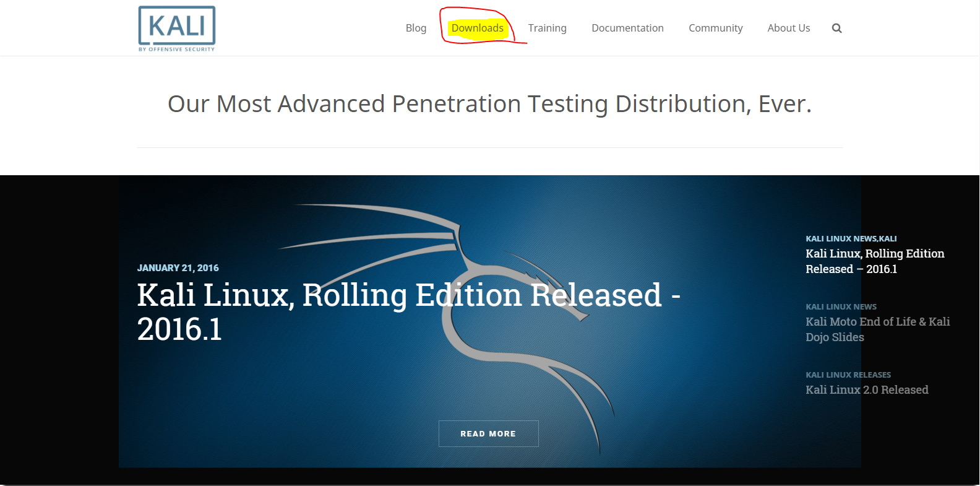Open the Training menu

(x=547, y=28)
